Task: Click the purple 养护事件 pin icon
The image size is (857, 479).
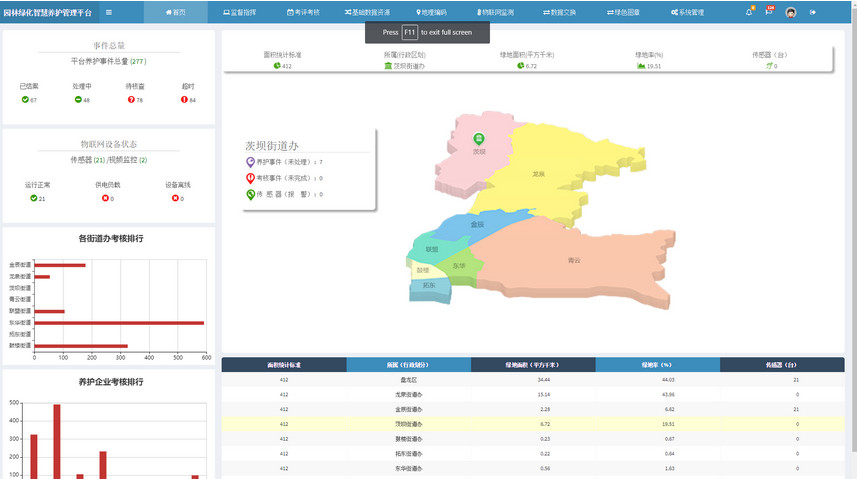Action: tap(250, 162)
